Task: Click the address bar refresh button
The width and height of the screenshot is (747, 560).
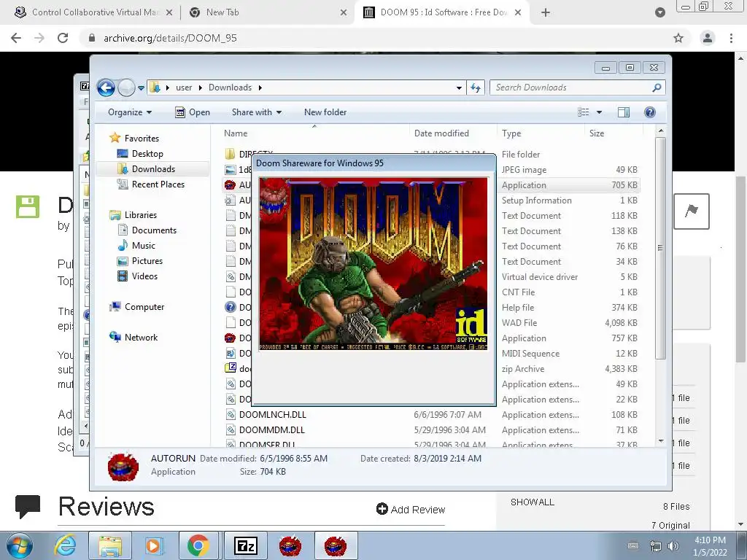Action: [476, 87]
